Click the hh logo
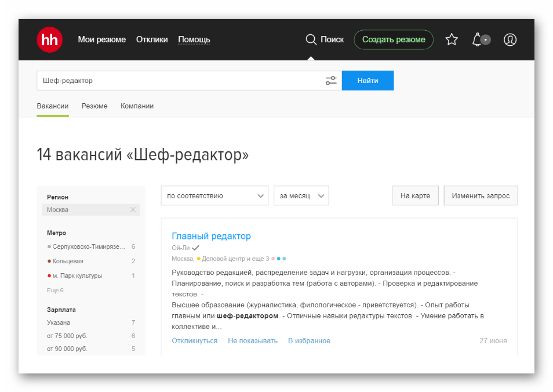553x392 pixels. coord(49,39)
